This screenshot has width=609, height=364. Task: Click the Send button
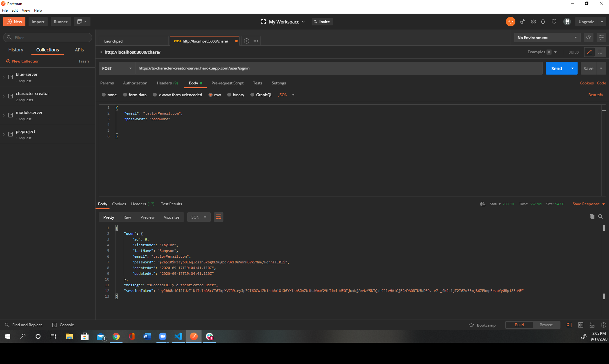pyautogui.click(x=557, y=68)
